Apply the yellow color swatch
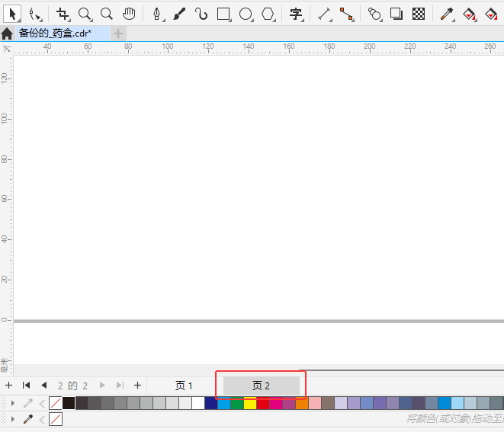The width and height of the screenshot is (504, 432). tap(250, 403)
